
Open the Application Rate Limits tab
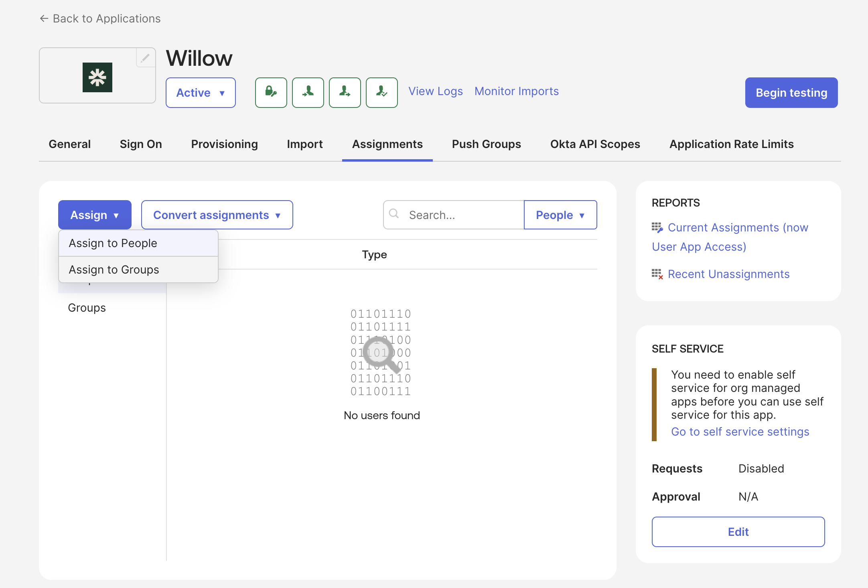pyautogui.click(x=732, y=144)
